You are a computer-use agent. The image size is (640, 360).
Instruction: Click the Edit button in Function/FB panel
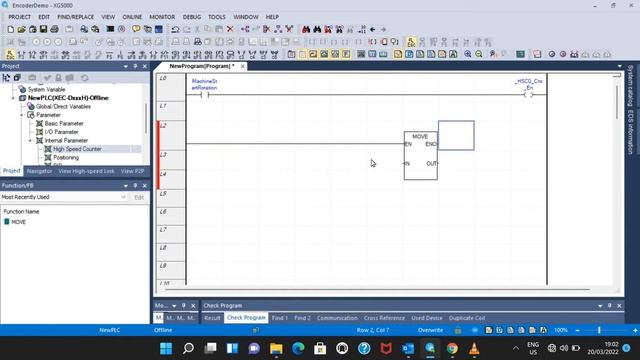point(139,197)
